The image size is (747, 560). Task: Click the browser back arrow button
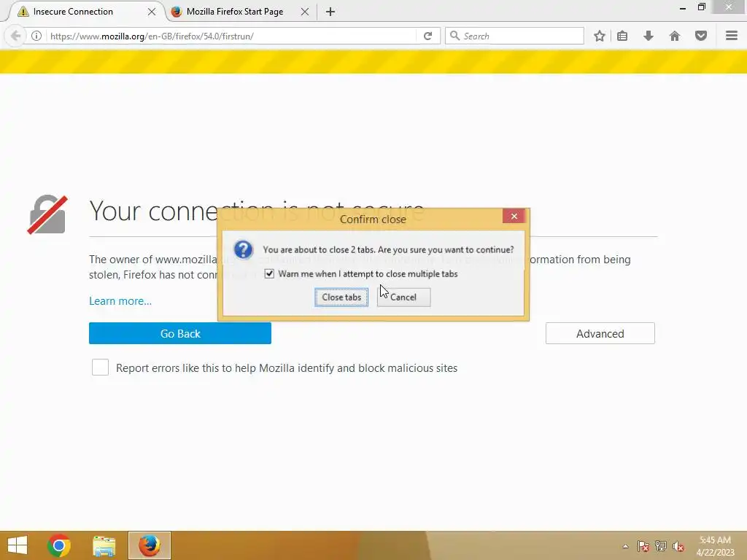click(15, 36)
